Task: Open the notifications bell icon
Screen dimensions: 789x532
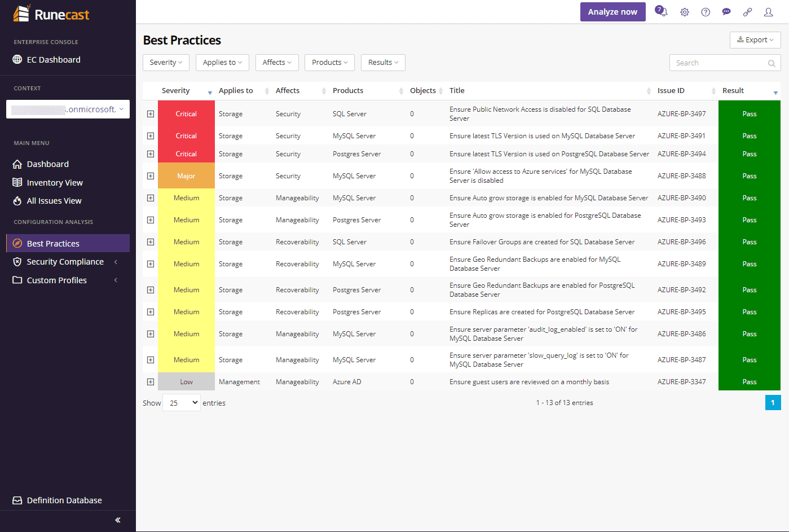Action: click(661, 11)
